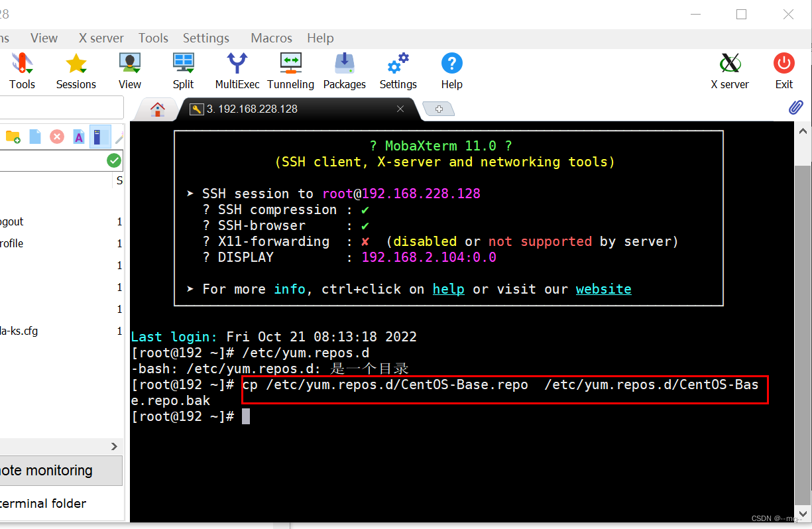This screenshot has height=529, width=812.
Task: Click the sidebar horizontal scroll right arrow
Action: pyautogui.click(x=114, y=447)
